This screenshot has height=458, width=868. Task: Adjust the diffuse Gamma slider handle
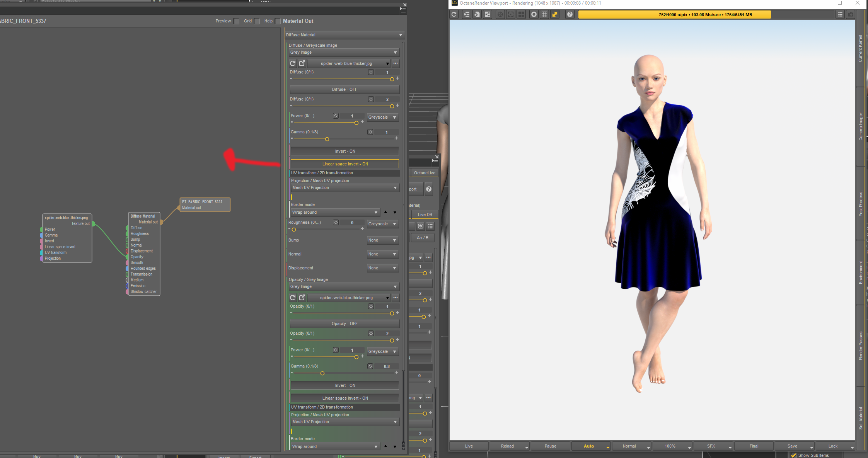pos(327,139)
